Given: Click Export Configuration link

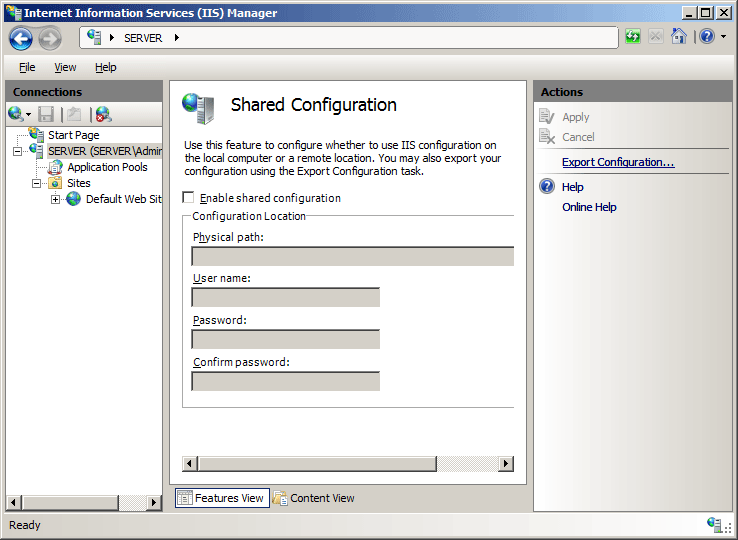Looking at the screenshot, I should click(618, 162).
